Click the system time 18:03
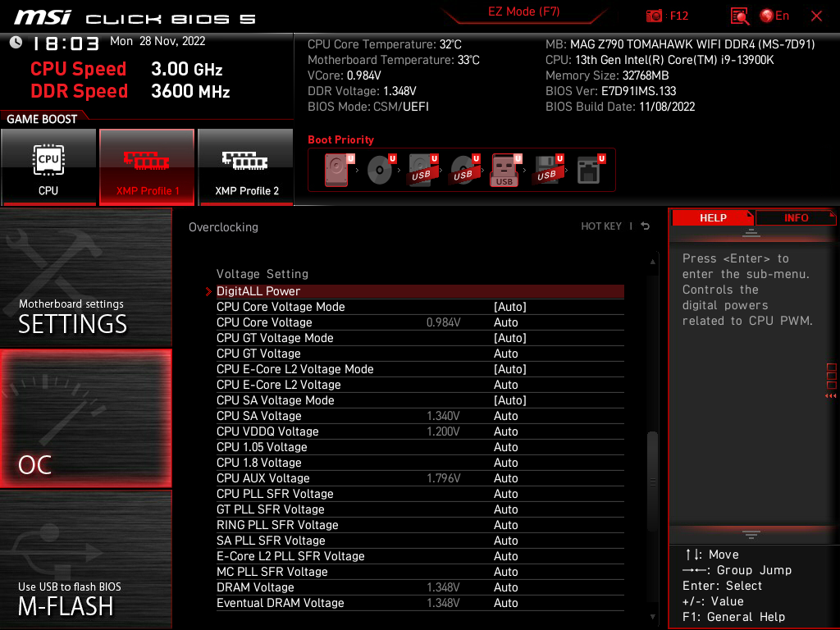Viewport: 840px width, 630px height. click(66, 43)
